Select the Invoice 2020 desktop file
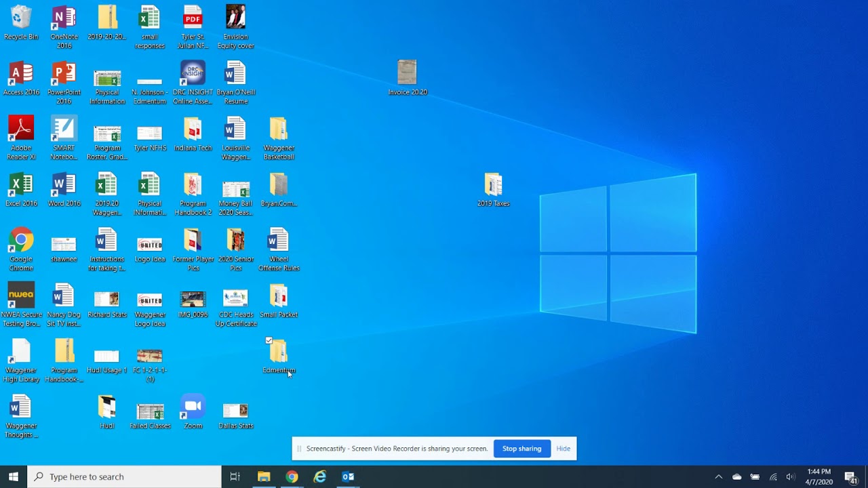The height and width of the screenshot is (488, 868). pos(408,78)
